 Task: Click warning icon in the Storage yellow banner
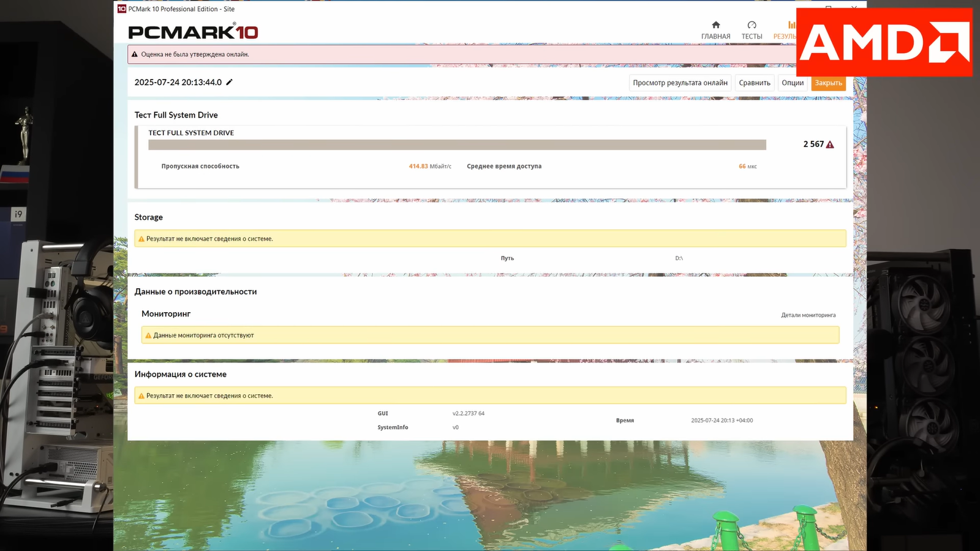[x=141, y=239]
